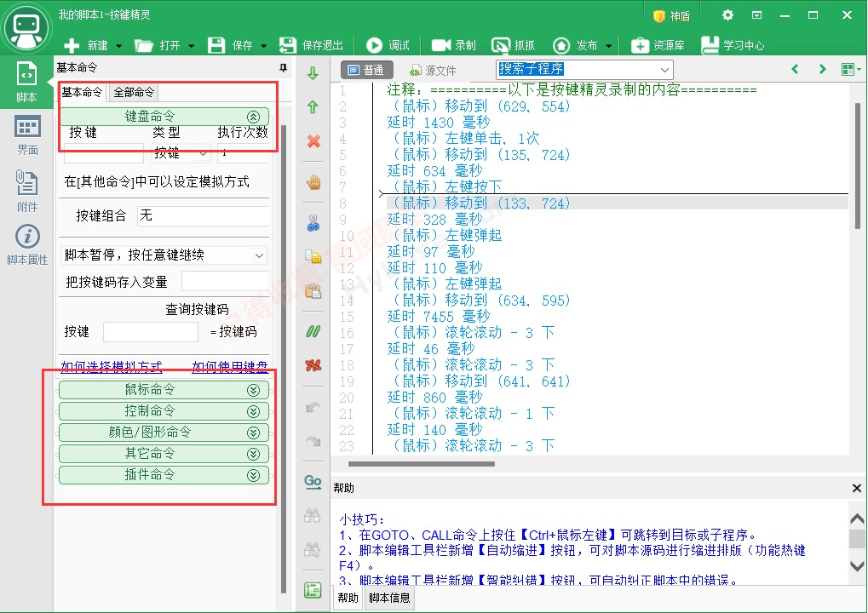This screenshot has width=868, height=613.
Task: Click the 按键 input field under 键盘命令
Action: coord(104,153)
